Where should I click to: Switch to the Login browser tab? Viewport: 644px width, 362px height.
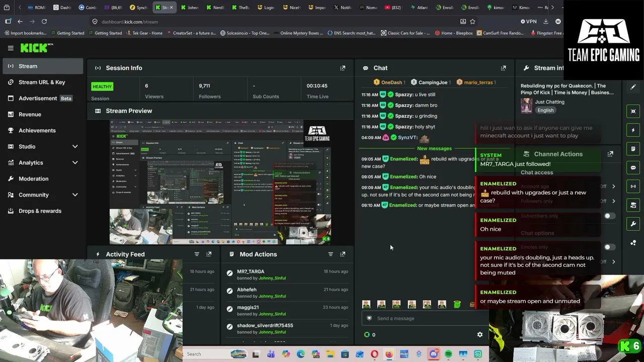[266, 8]
